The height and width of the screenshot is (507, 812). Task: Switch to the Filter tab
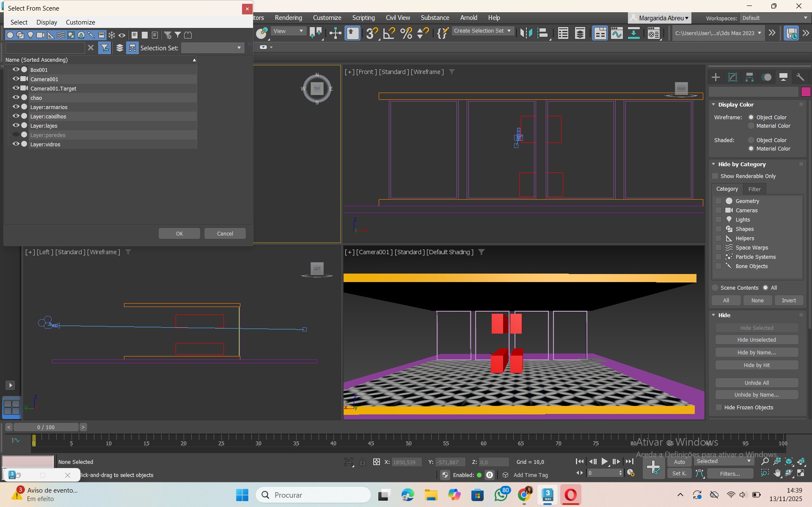click(754, 189)
